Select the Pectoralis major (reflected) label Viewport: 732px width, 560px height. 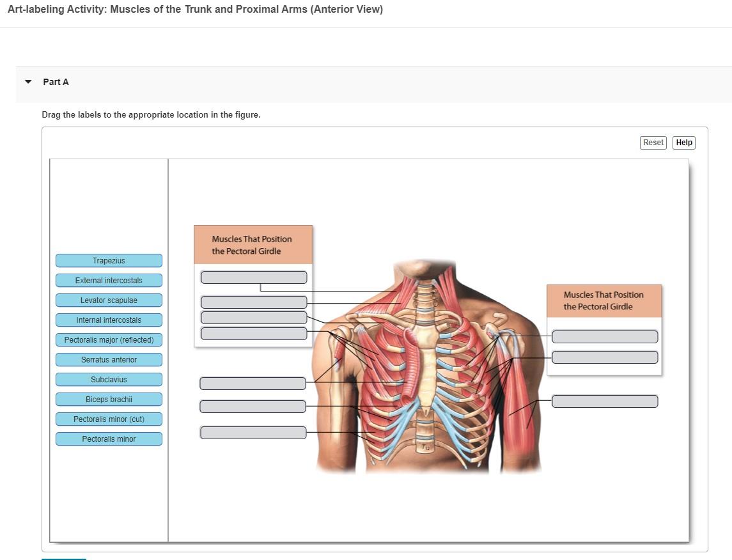109,339
